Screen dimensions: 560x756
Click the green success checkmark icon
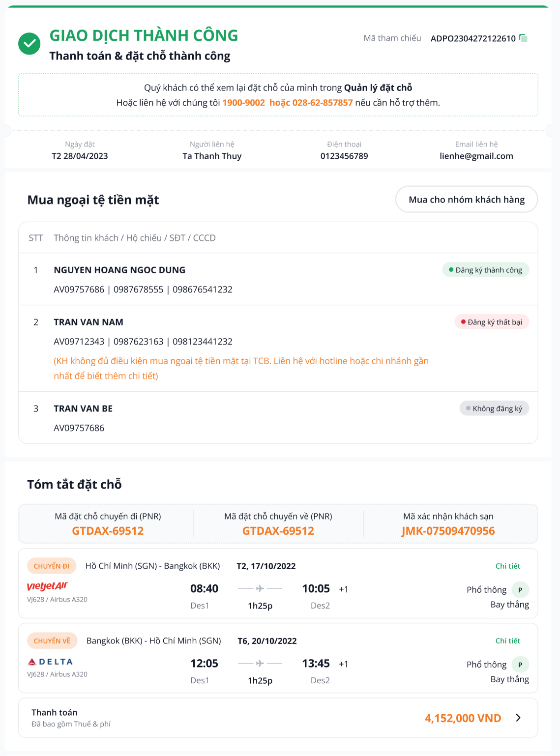pyautogui.click(x=29, y=44)
